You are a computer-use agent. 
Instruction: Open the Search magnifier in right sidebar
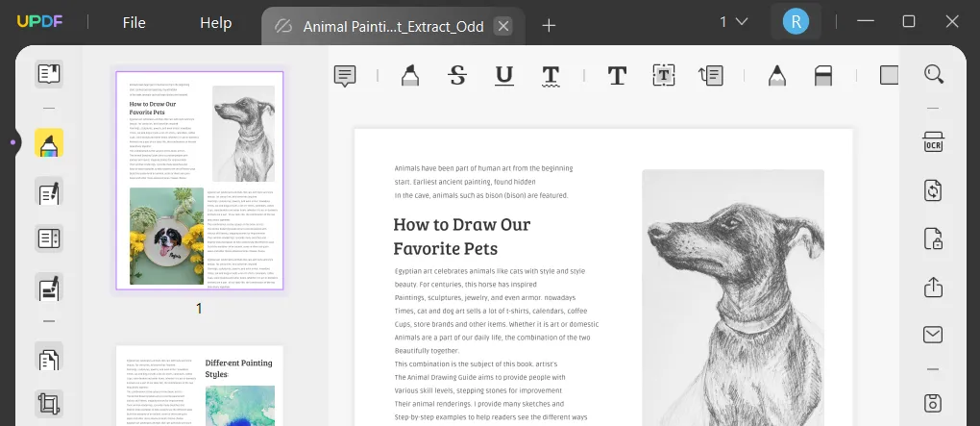point(934,74)
